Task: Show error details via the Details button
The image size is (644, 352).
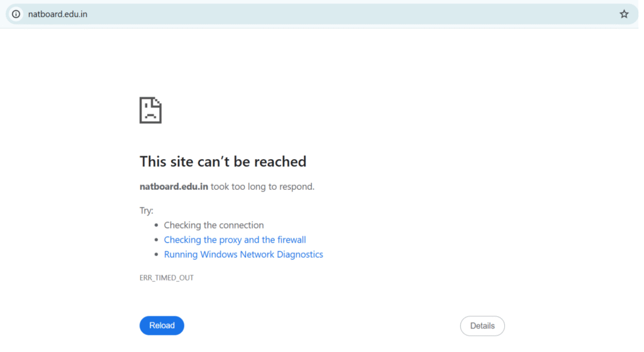Action: 482,326
